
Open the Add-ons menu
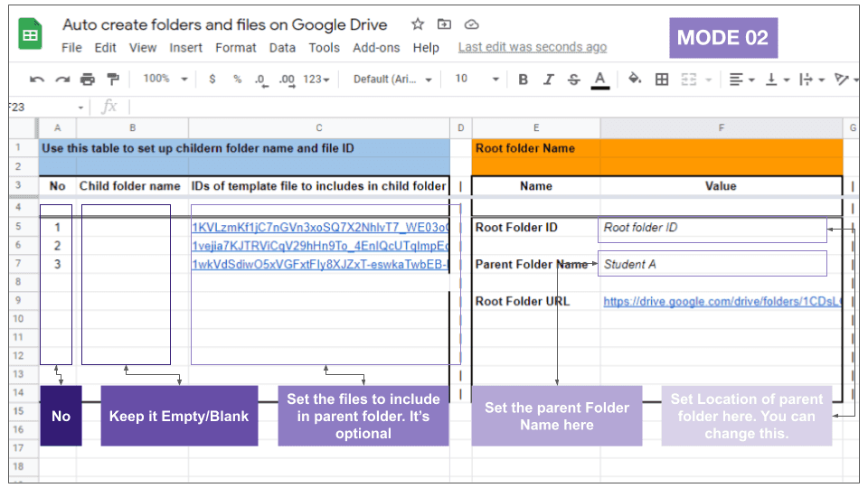point(376,48)
